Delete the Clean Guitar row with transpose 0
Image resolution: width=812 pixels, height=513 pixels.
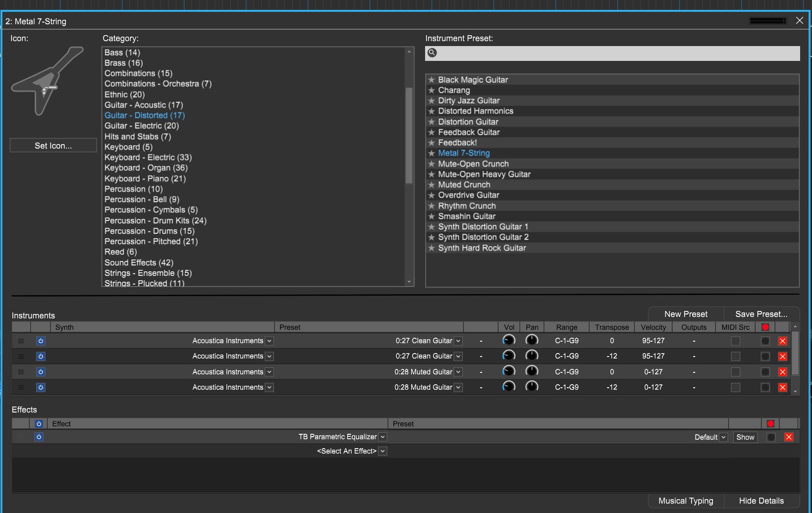coord(783,341)
